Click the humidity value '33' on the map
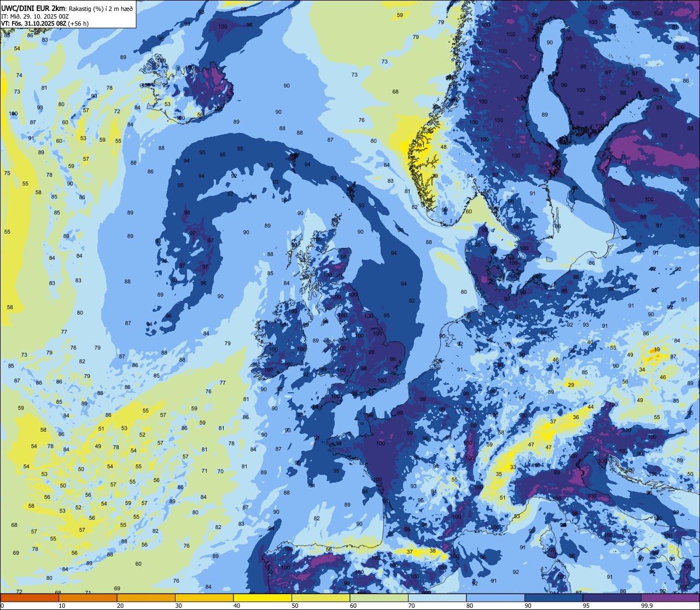 point(512,467)
